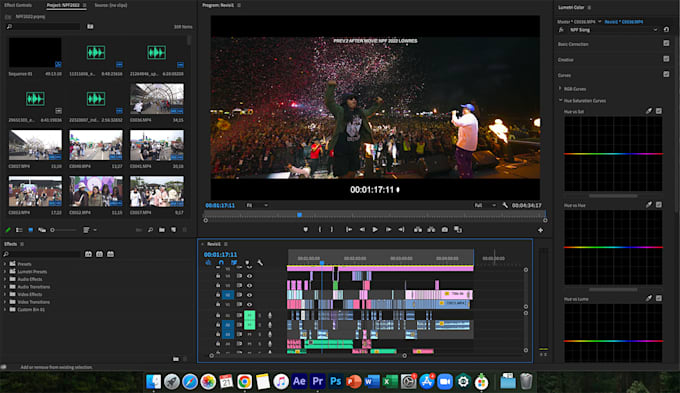
Task: Toggle the green project writable pencil icon
Action: tap(8, 230)
